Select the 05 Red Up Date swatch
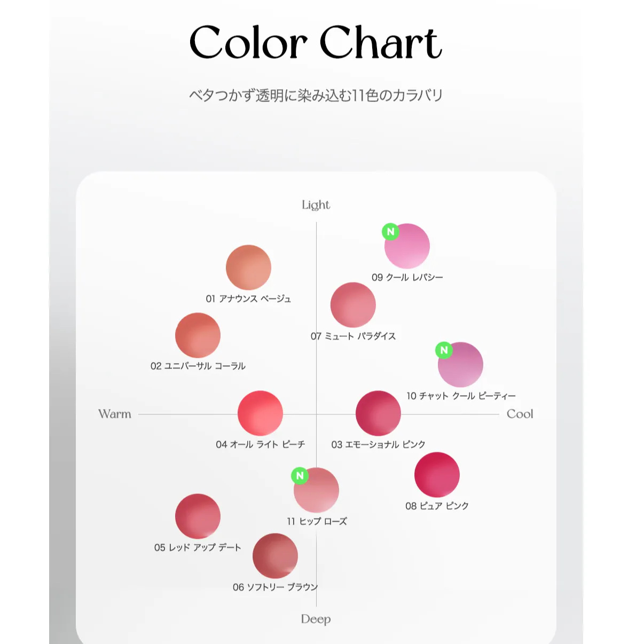 point(198,516)
